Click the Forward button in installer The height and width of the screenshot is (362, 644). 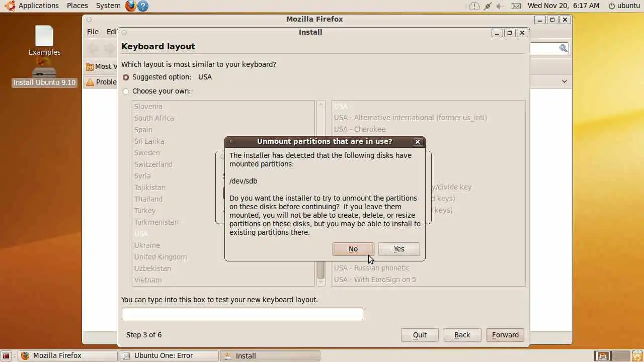click(505, 335)
